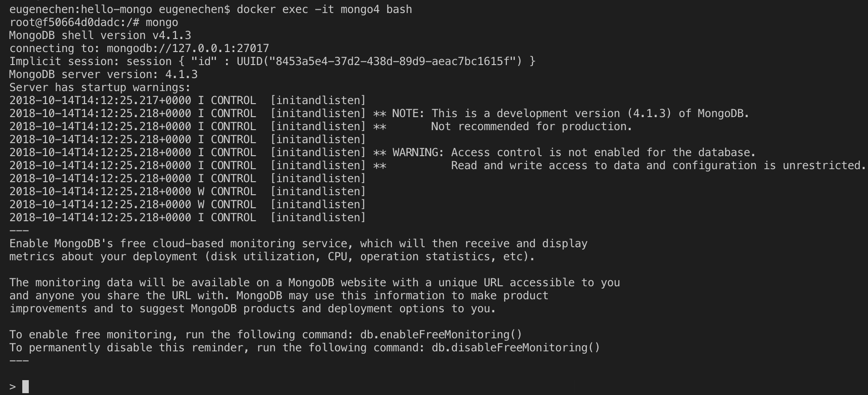Screen dimensions: 868x395
Task: Click 'MongoDB server version: 4.1.3' line
Action: pos(103,74)
